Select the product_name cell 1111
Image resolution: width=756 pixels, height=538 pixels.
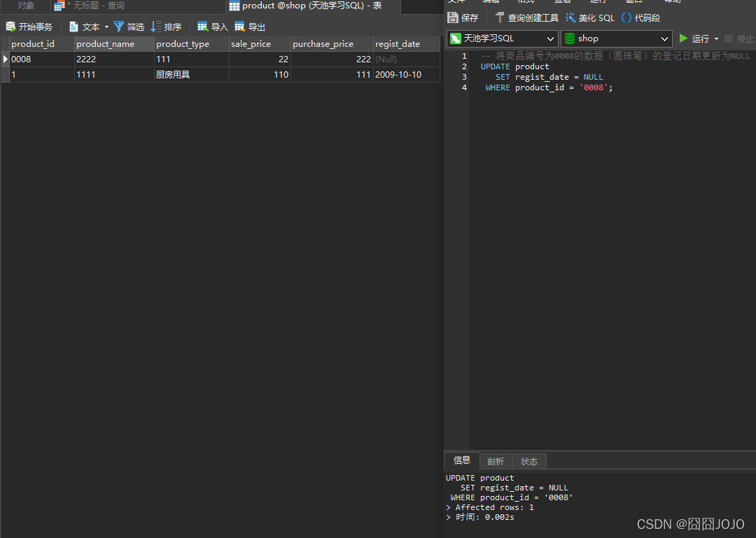114,75
